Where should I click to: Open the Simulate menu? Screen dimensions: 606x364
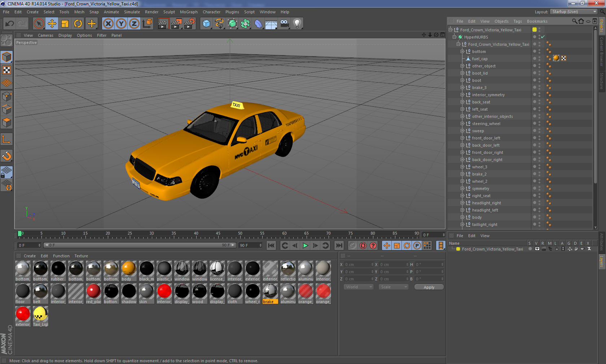[x=132, y=12]
